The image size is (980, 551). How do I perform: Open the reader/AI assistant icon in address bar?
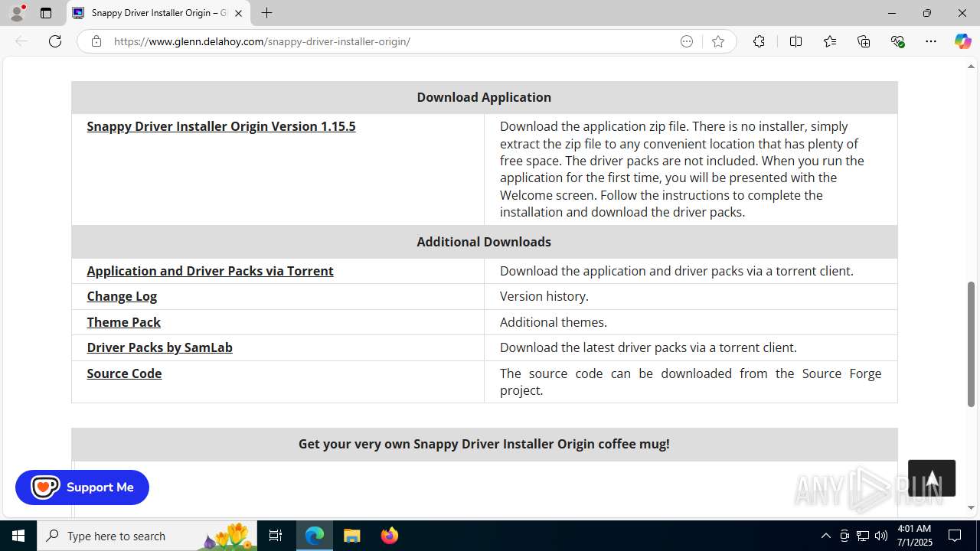click(687, 41)
